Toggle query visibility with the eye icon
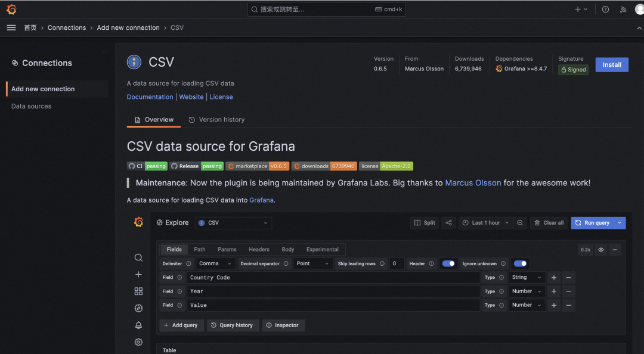Screen dimensions: 644x354 point(600,249)
